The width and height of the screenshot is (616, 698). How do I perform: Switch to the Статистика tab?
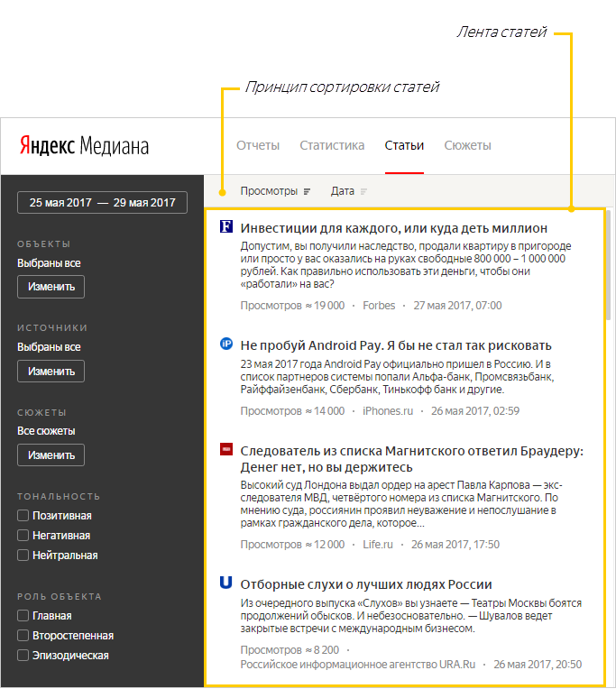332,145
